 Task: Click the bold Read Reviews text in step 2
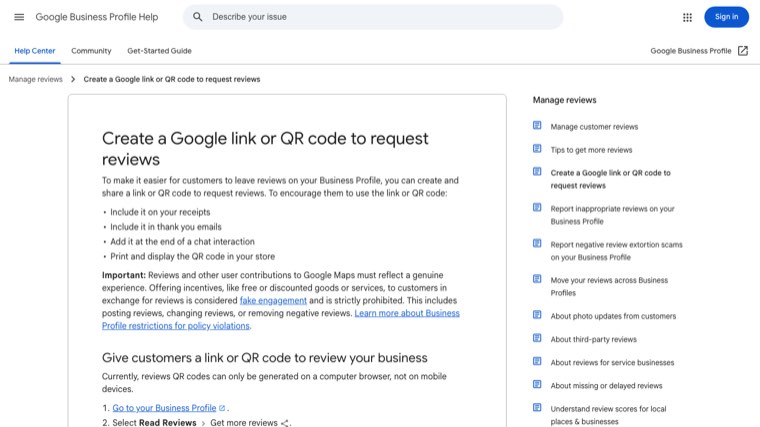click(x=168, y=423)
